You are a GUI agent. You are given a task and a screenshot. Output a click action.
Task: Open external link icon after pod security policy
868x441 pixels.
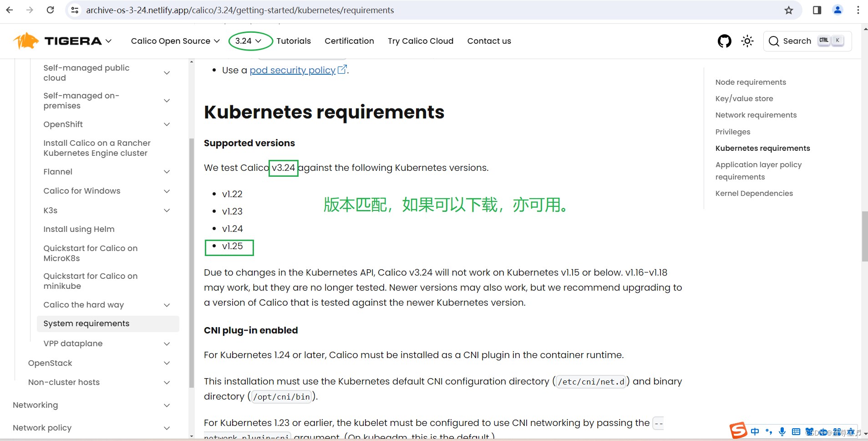pos(342,70)
